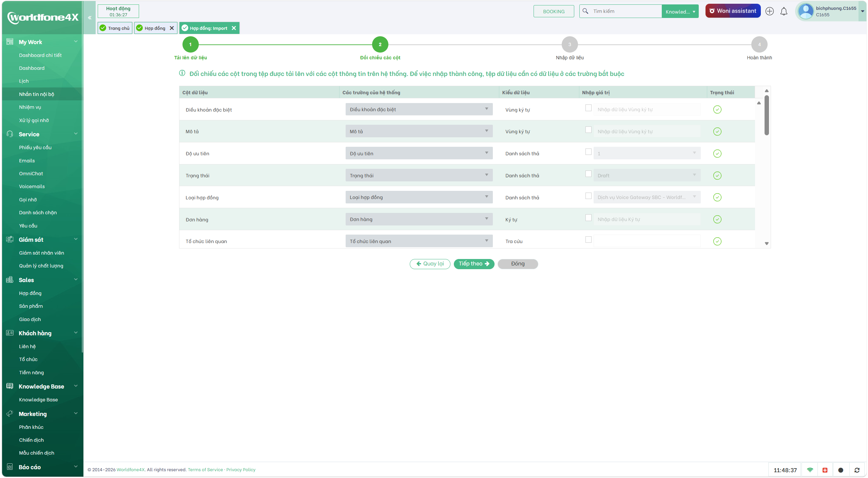The height and width of the screenshot is (478, 868).
Task: Click the plus circle icon in header
Action: 769,11
